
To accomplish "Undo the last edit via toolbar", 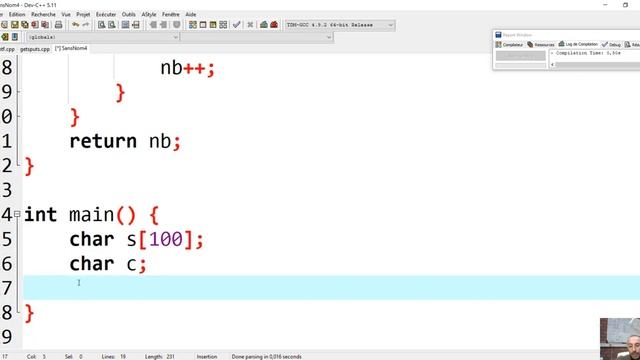I will coord(75,25).
